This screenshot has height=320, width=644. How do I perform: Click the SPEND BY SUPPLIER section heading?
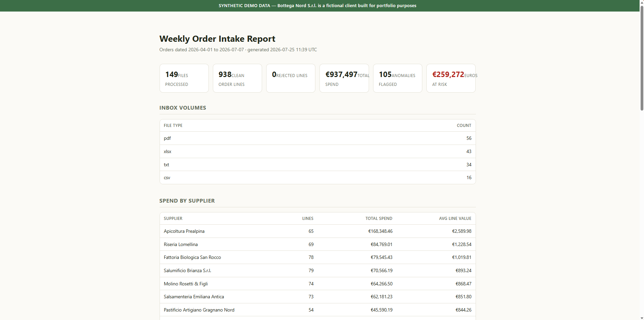[x=187, y=201]
